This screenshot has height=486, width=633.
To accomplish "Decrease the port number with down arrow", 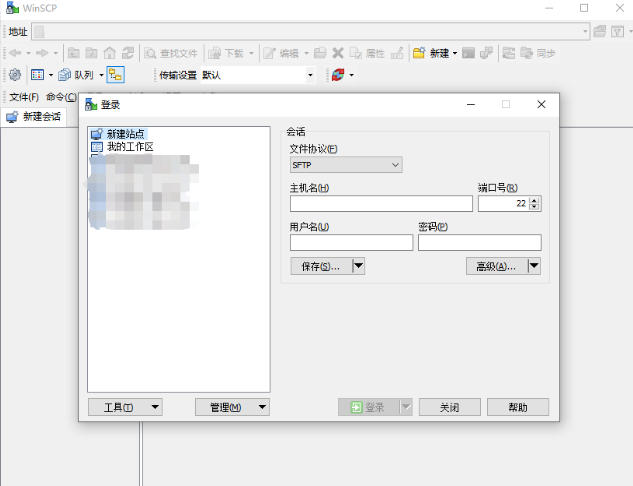I will click(x=534, y=207).
